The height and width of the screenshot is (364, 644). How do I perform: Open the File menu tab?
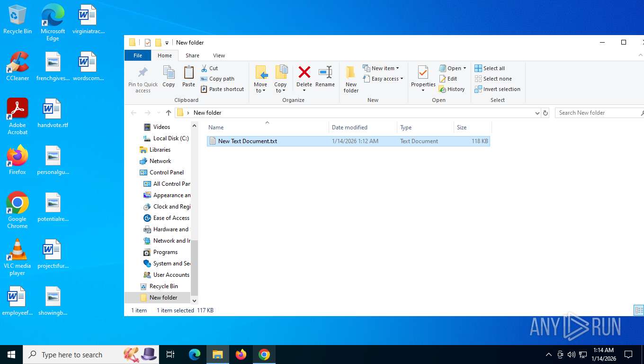click(138, 55)
